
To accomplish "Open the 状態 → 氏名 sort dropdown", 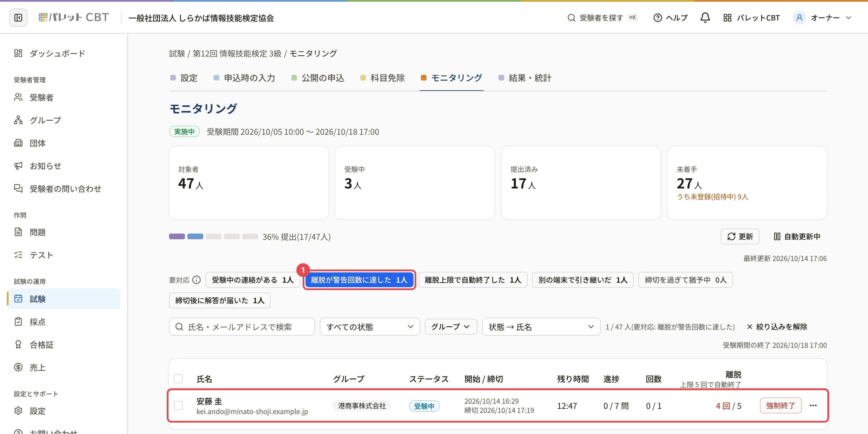I will coord(541,327).
